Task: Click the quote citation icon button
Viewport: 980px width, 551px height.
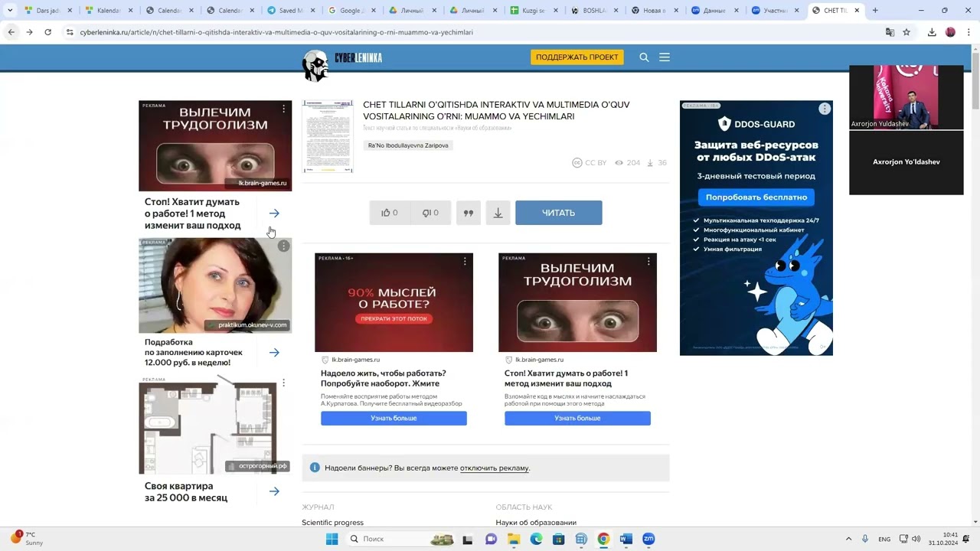Action: pyautogui.click(x=469, y=213)
